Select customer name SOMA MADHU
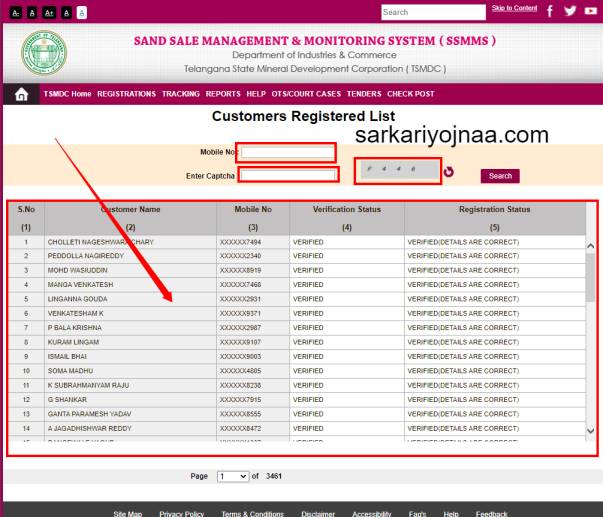 pyautogui.click(x=70, y=371)
